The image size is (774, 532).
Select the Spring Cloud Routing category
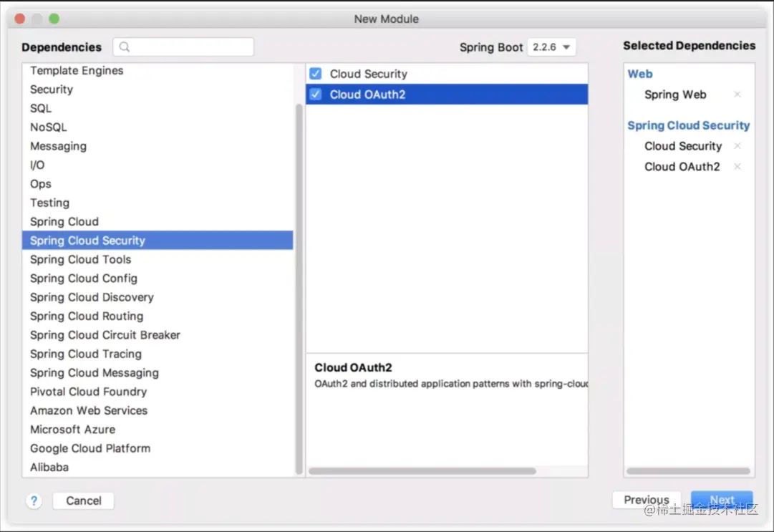coord(158,316)
